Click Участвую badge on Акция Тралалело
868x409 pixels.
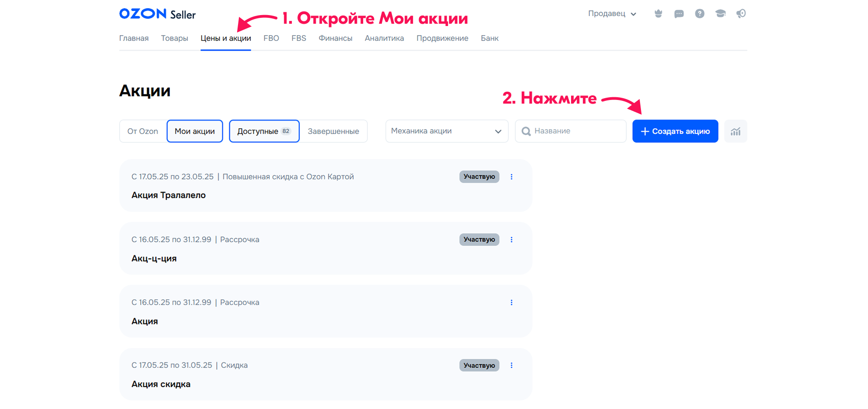[x=479, y=177]
